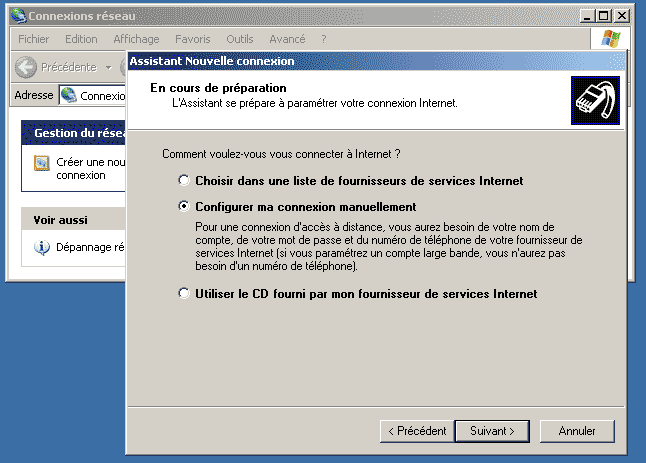Open the Affichage menu

click(x=136, y=39)
